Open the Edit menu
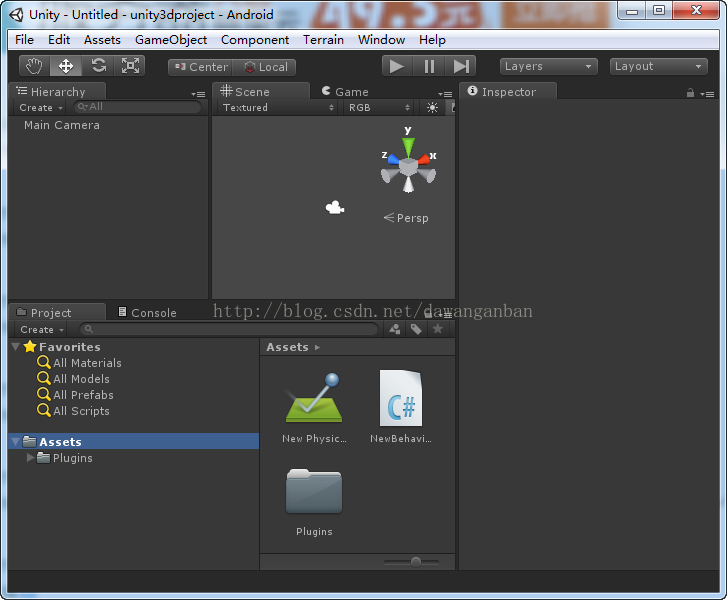 (59, 40)
